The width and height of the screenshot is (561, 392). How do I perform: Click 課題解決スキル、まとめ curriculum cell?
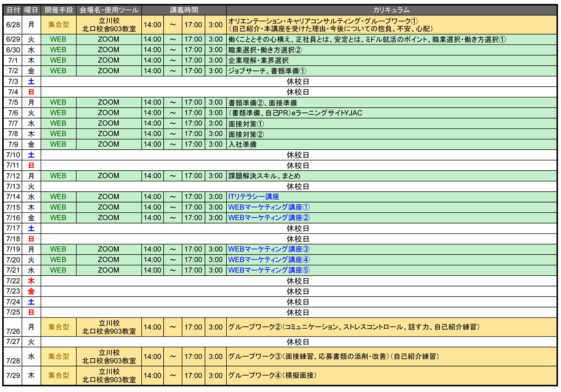pyautogui.click(x=391, y=176)
